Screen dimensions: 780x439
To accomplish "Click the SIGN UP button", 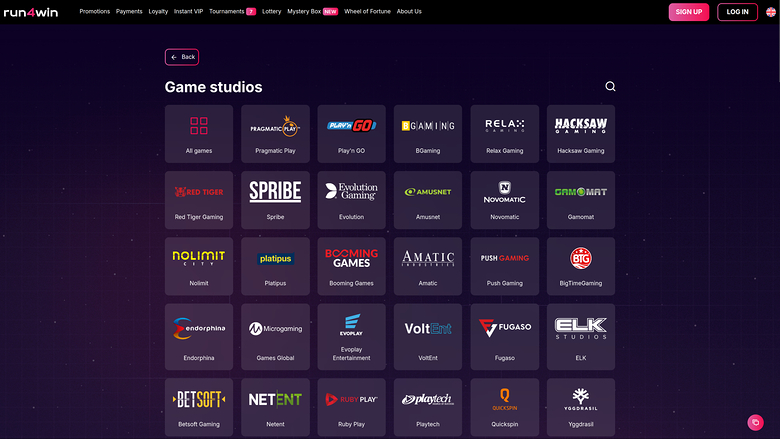I will [x=688, y=12].
